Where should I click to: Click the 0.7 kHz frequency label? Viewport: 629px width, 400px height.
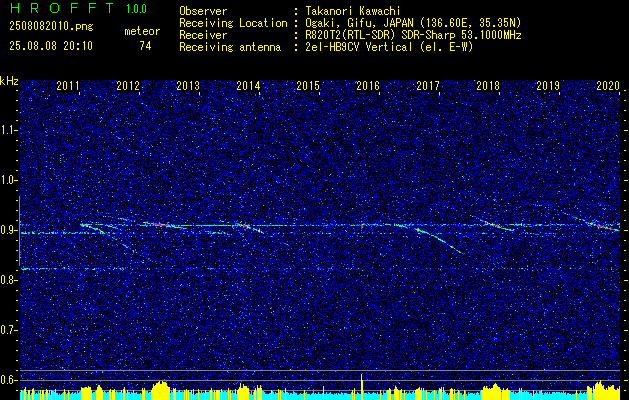pyautogui.click(x=8, y=330)
